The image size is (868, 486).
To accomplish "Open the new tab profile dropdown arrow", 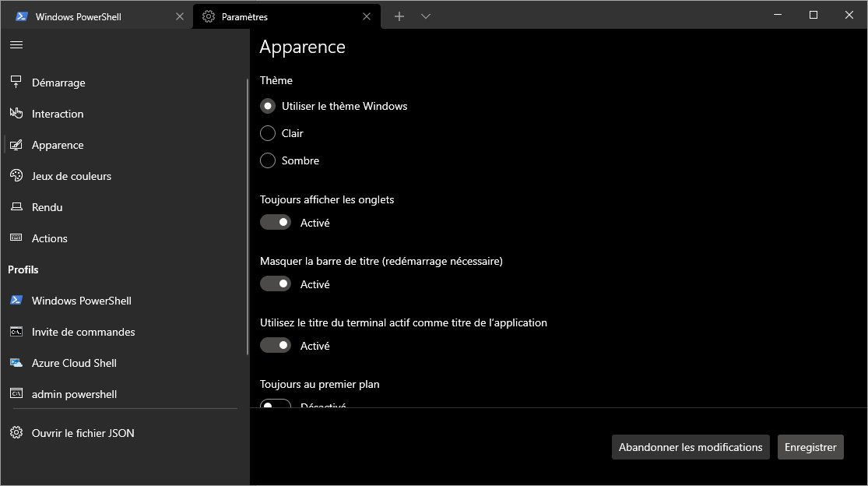I will [x=426, y=16].
